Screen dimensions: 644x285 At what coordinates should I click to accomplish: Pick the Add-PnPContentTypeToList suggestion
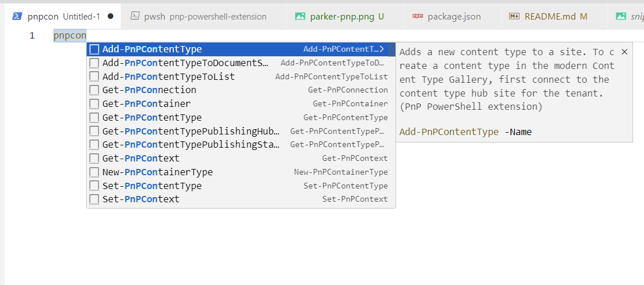tap(241, 76)
